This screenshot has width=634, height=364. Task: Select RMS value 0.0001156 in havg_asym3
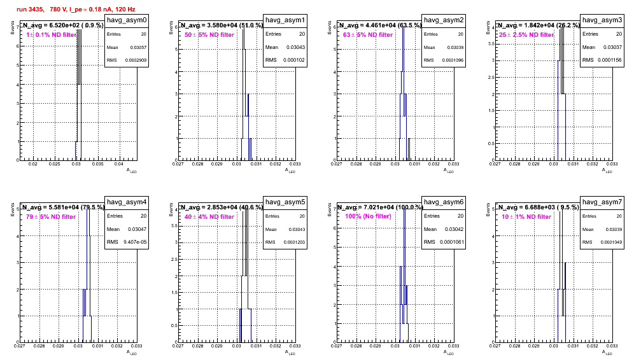pyautogui.click(x=610, y=60)
